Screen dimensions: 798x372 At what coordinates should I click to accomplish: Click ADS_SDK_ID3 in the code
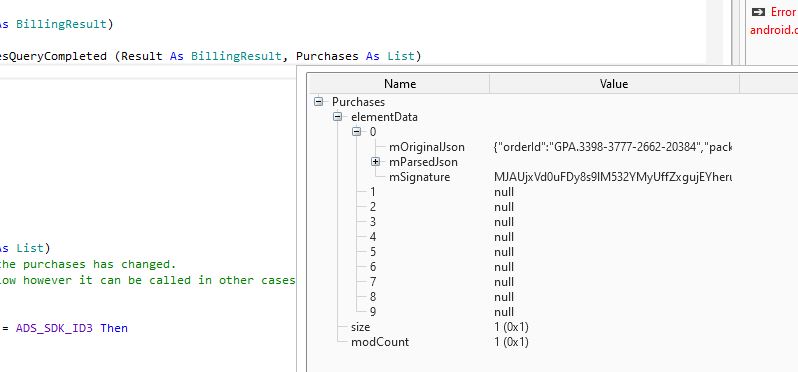click(x=54, y=328)
